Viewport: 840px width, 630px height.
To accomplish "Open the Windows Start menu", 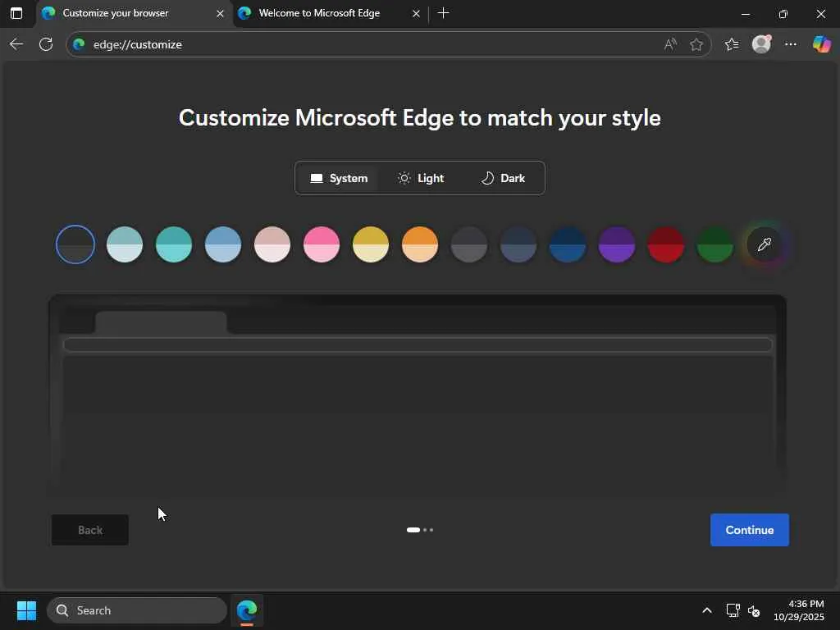I will (26, 610).
